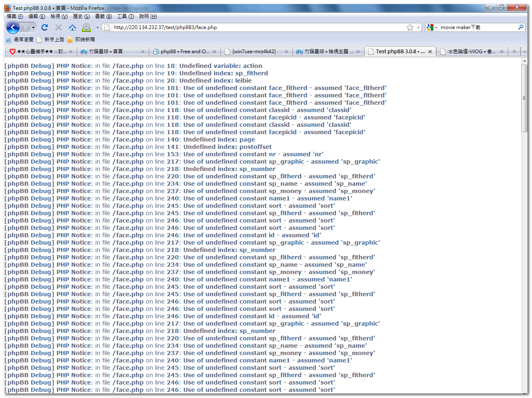This screenshot has height=398, width=532.
Task: Open the 工具 (T) tools menu
Action: [125, 16]
